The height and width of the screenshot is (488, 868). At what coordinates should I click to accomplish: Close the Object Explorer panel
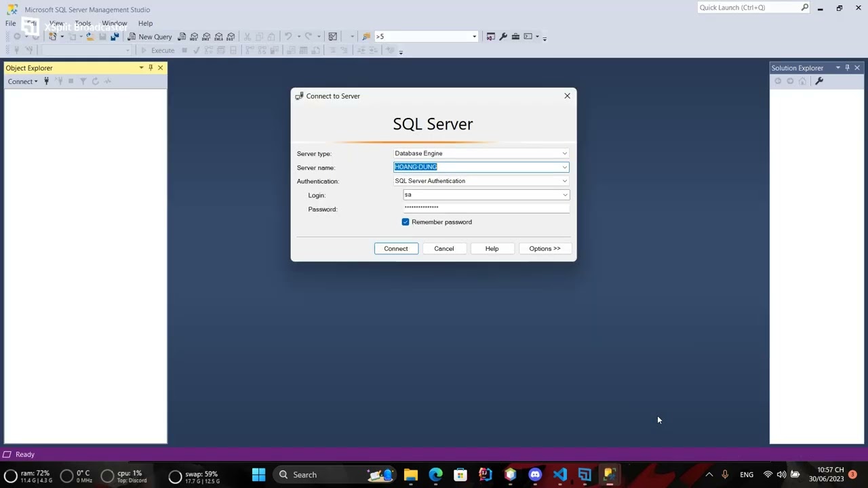161,68
